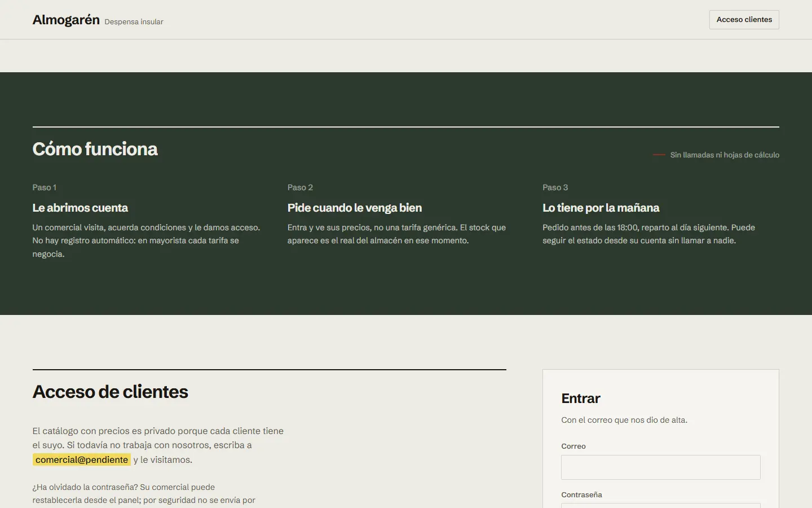The image size is (812, 508).
Task: Click the Paso 2 label
Action: click(x=300, y=187)
